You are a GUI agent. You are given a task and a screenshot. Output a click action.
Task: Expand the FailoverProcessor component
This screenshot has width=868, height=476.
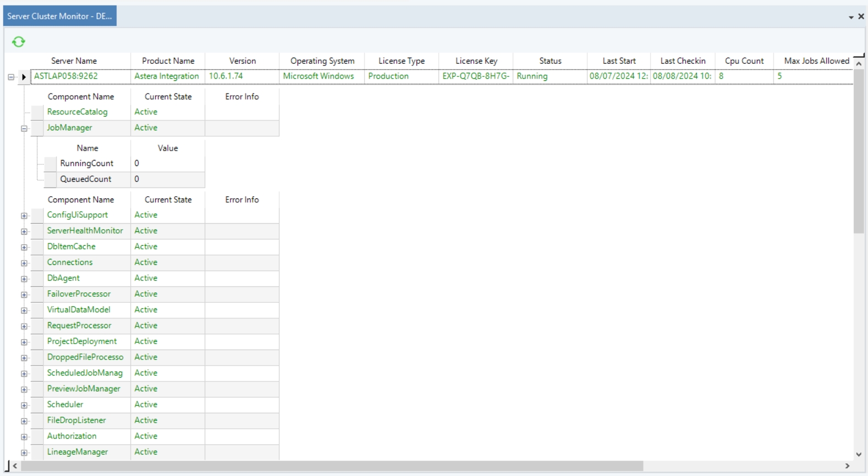click(24, 295)
